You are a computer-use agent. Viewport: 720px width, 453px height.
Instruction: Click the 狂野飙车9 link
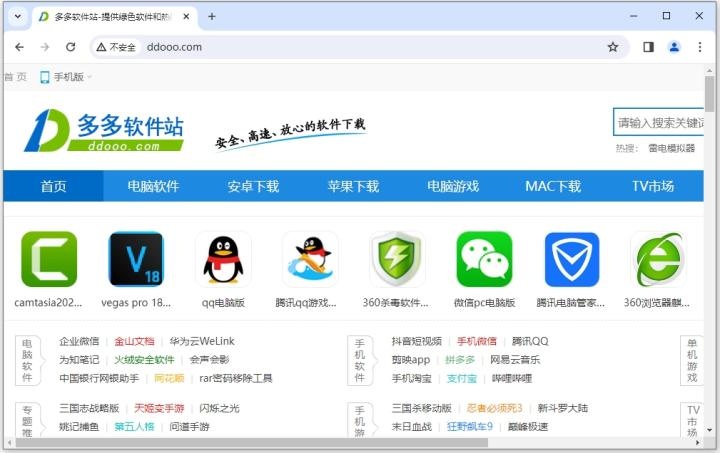click(x=470, y=426)
